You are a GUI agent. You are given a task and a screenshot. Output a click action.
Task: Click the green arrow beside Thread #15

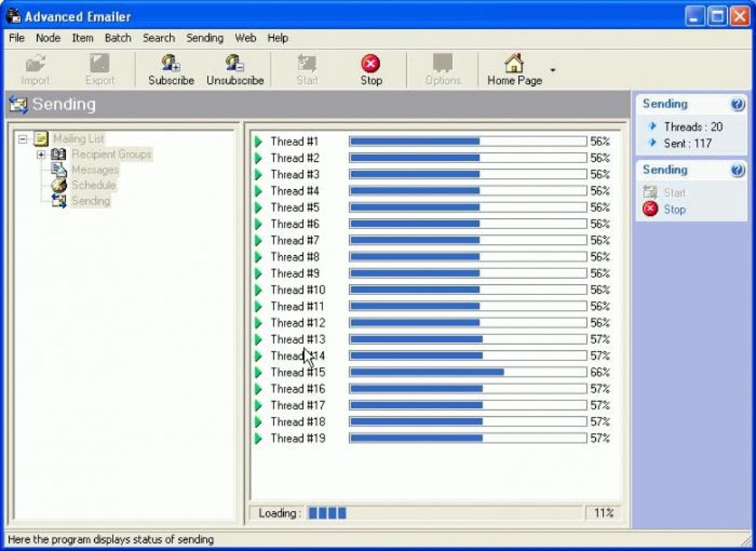click(x=259, y=372)
